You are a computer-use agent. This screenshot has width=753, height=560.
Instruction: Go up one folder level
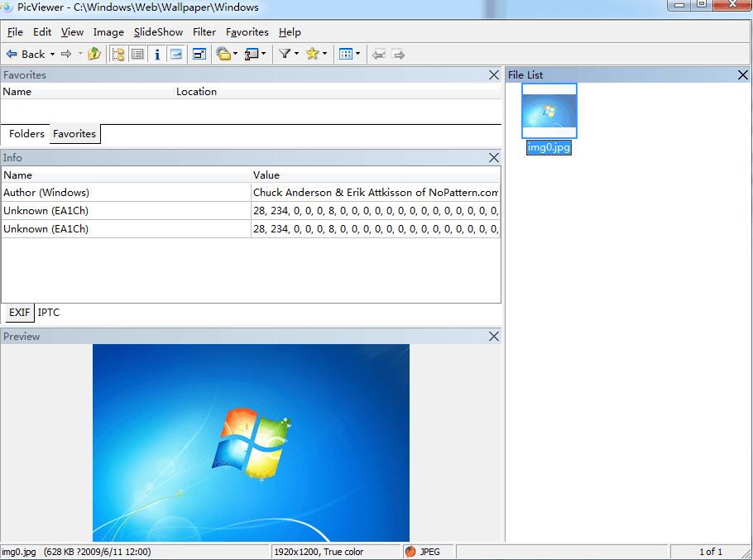94,55
